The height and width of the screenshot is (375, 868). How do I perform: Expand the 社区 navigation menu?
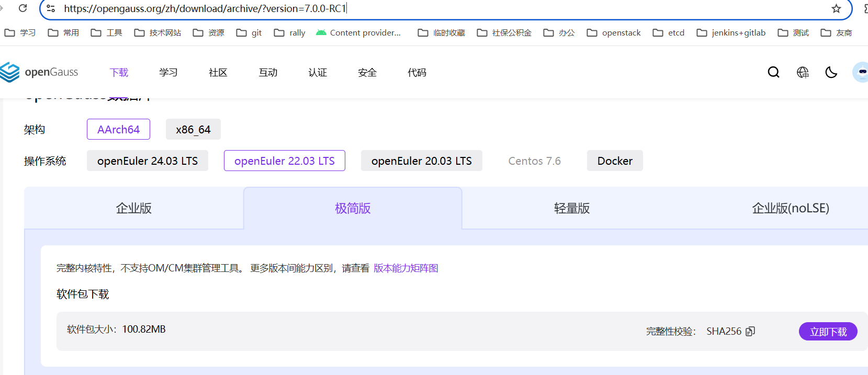point(218,73)
